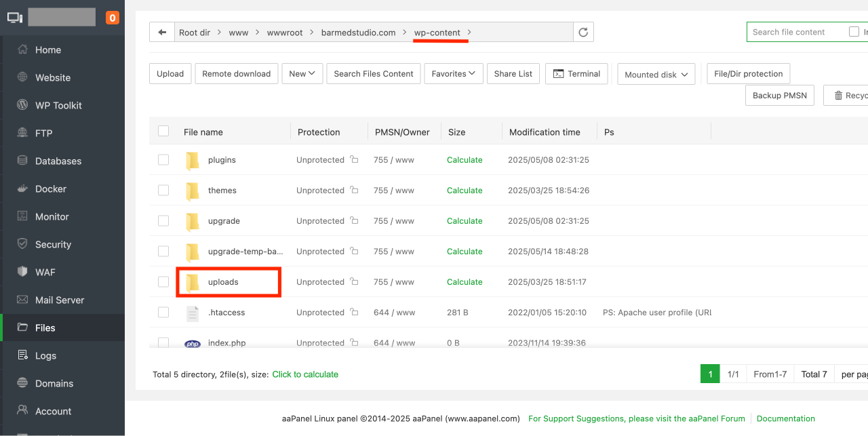Open the Docker sidebar icon
Image resolution: width=868 pixels, height=436 pixels.
tap(22, 189)
